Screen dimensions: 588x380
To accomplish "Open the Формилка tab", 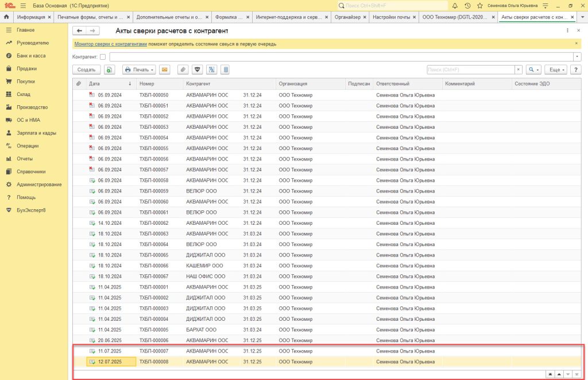I will tap(229, 17).
